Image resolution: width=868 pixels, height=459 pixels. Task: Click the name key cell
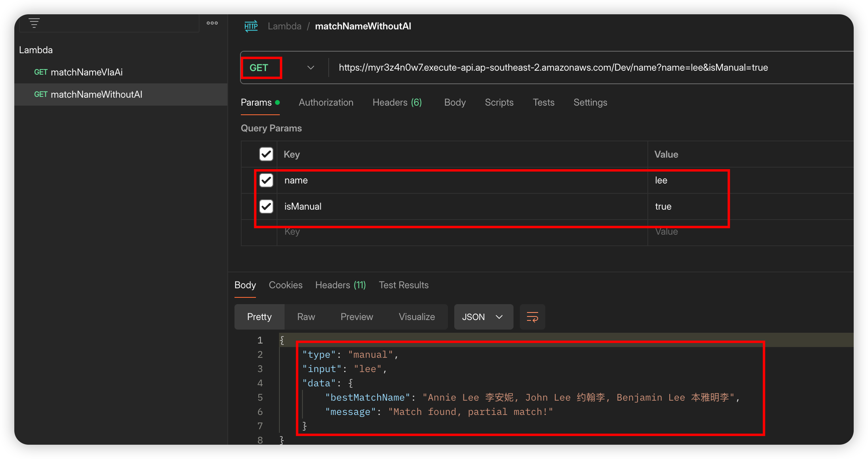462,180
